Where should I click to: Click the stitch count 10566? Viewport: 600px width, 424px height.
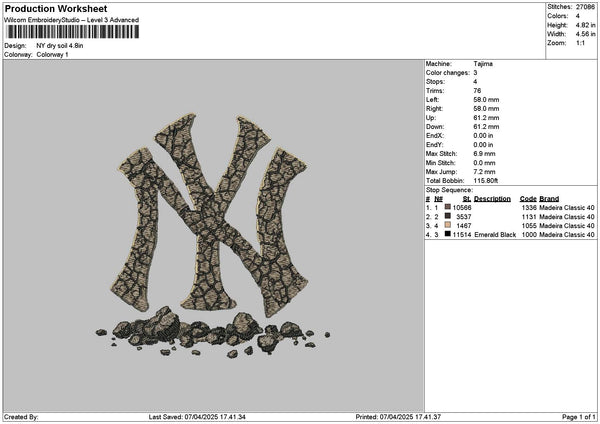point(462,208)
